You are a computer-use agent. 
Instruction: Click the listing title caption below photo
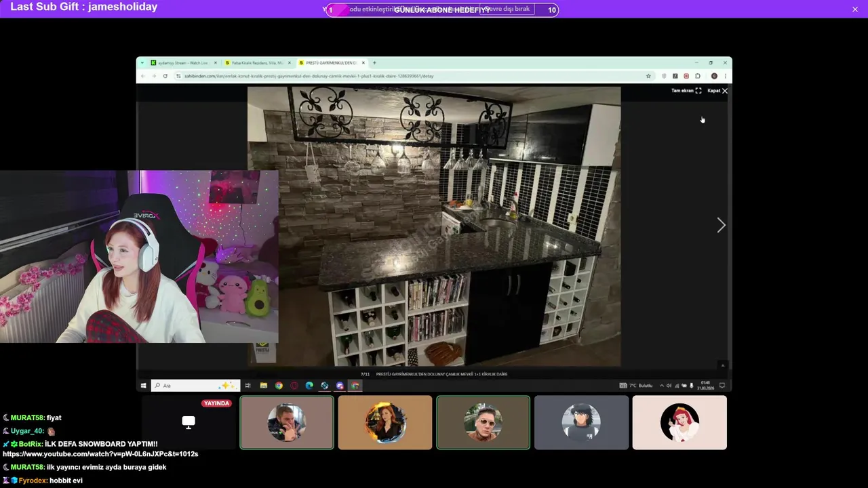[x=441, y=374]
